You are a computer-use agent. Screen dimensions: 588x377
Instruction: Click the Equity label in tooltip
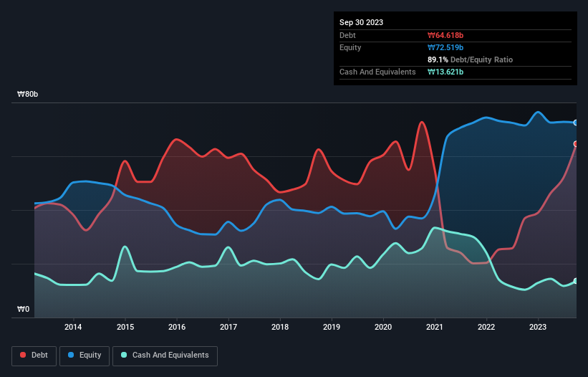(x=350, y=47)
